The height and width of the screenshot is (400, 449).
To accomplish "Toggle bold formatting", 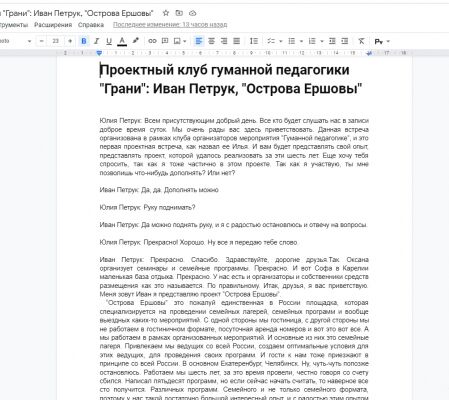I will click(x=84, y=41).
